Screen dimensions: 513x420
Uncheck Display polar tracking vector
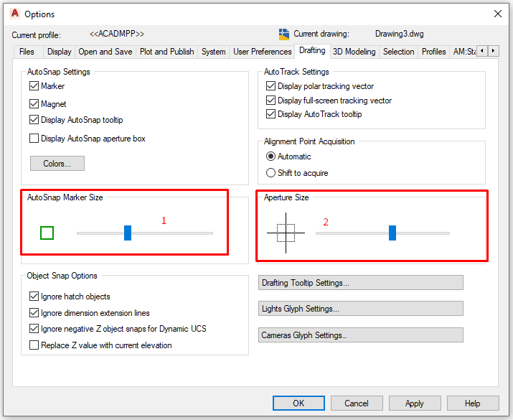click(271, 86)
